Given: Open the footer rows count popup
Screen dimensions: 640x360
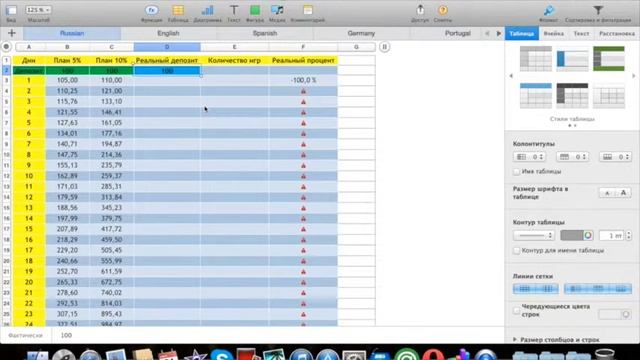Looking at the screenshot, I should tap(616, 157).
